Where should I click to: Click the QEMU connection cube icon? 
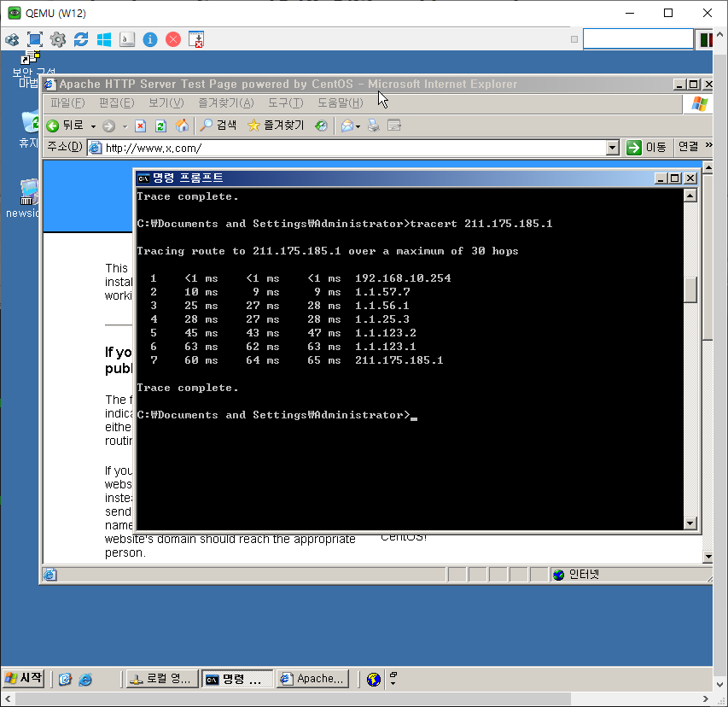12,39
